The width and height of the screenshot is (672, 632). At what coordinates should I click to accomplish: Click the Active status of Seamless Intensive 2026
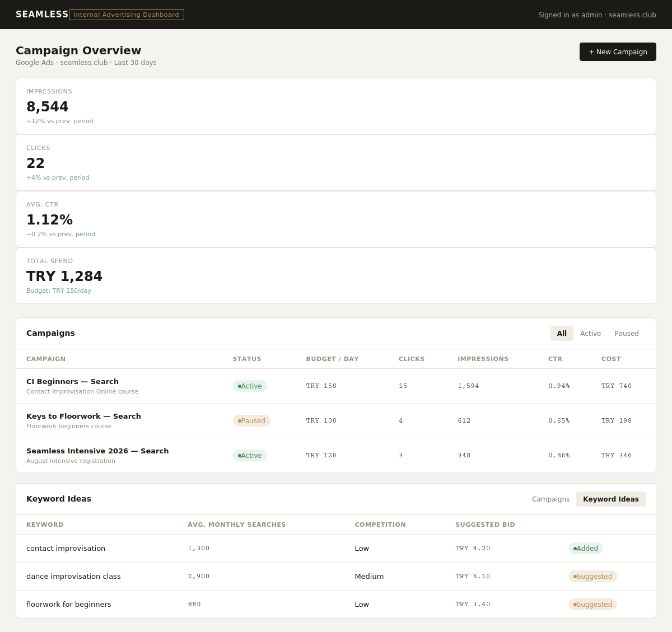(250, 456)
